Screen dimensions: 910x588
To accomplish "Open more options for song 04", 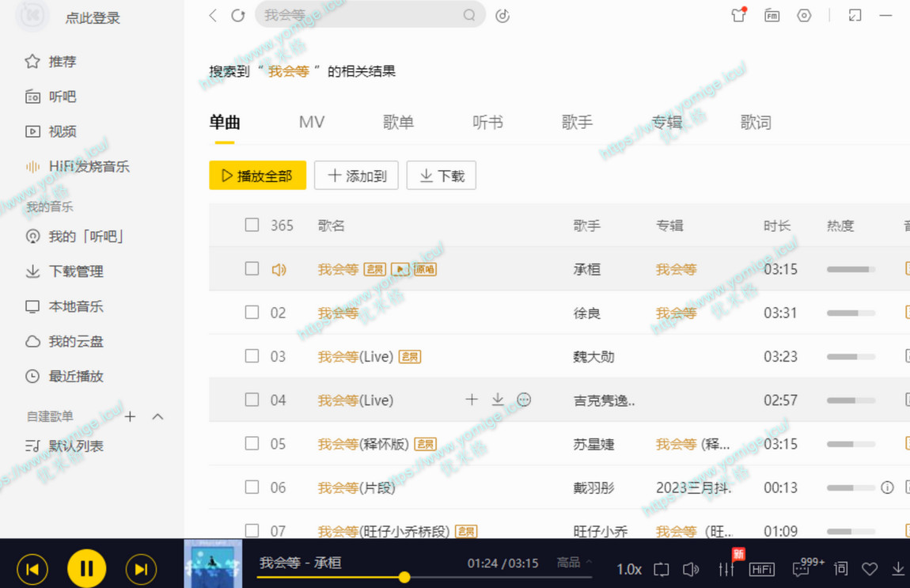I will pyautogui.click(x=524, y=400).
